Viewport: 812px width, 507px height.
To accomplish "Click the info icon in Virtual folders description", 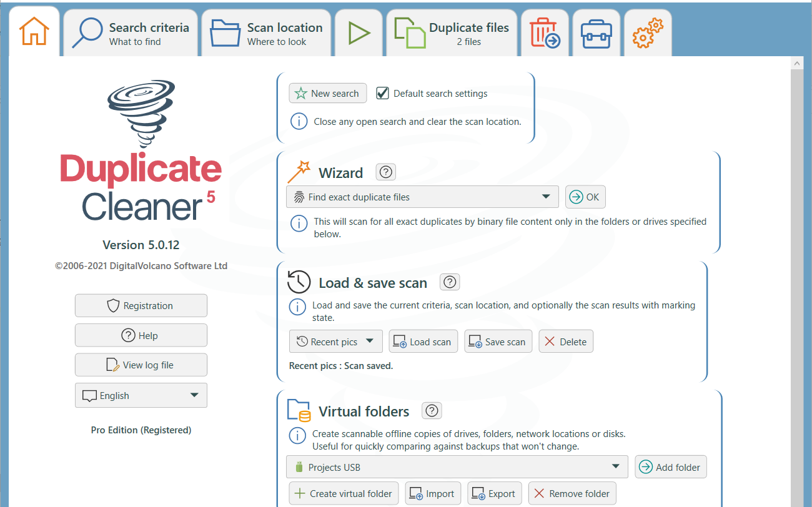I will pyautogui.click(x=297, y=435).
